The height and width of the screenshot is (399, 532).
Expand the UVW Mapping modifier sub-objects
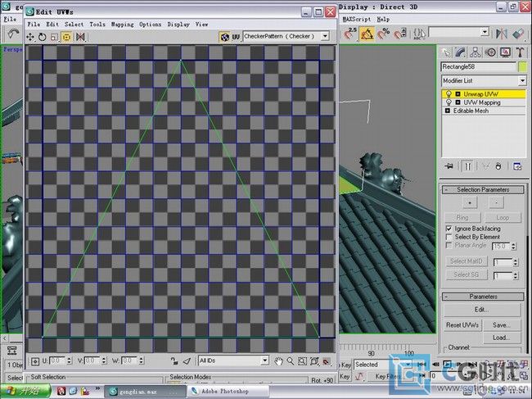[458, 102]
